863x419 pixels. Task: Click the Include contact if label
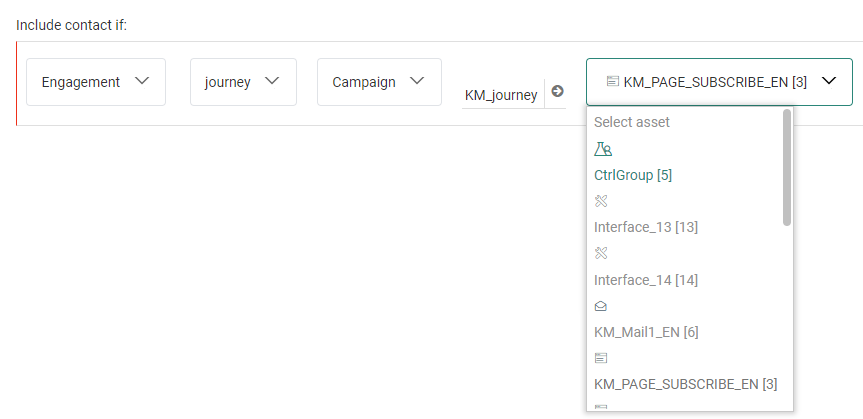click(x=71, y=24)
